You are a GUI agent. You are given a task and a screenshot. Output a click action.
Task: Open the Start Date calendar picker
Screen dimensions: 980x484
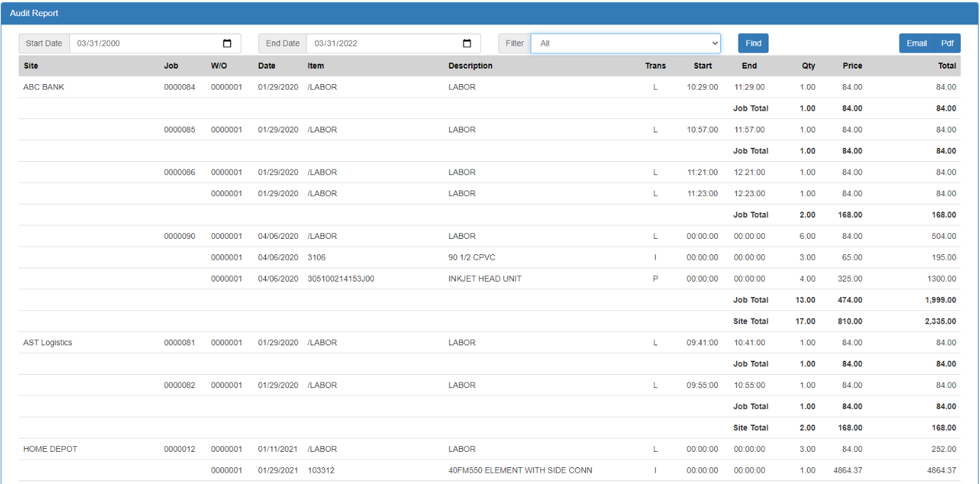pyautogui.click(x=226, y=43)
